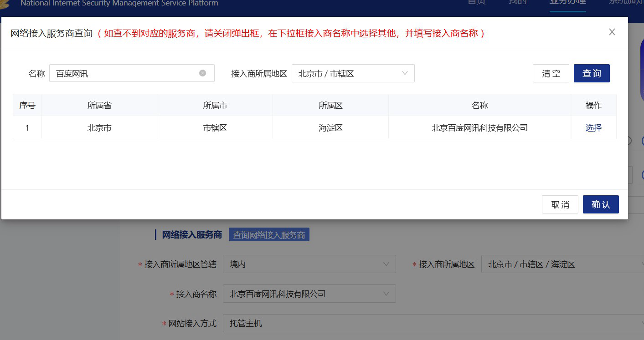Viewport: 644px width, 340px height.
Task: Open background 接入商所属地区 dropdown showing 海淀区
Action: tap(562, 264)
